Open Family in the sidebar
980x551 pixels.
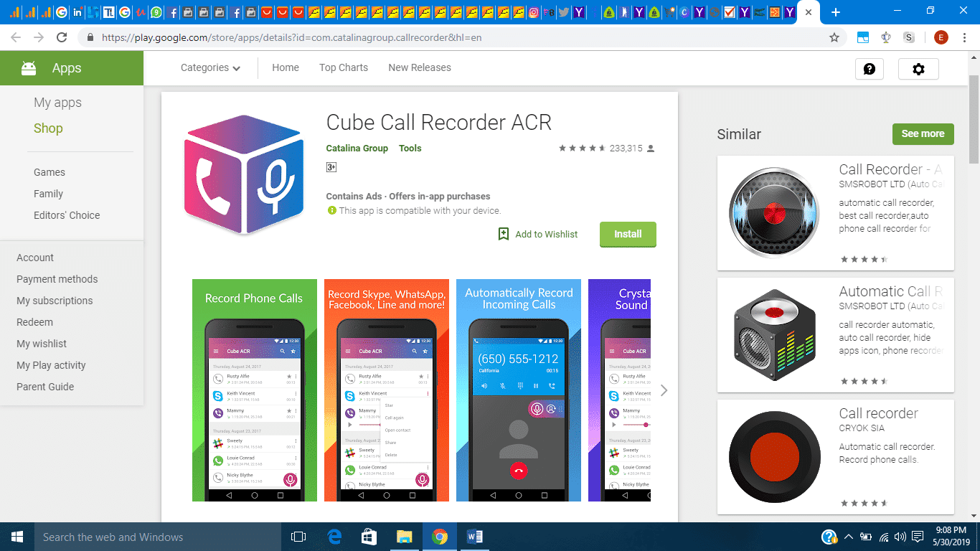tap(48, 194)
